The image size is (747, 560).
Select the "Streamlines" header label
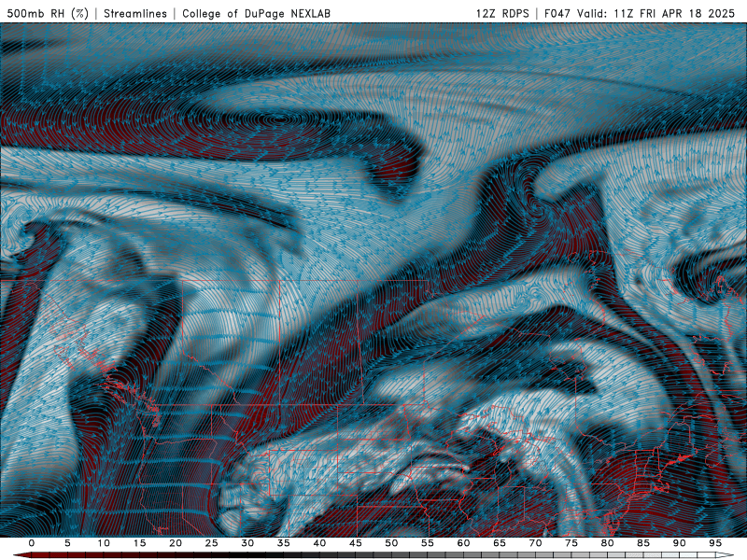[135, 13]
